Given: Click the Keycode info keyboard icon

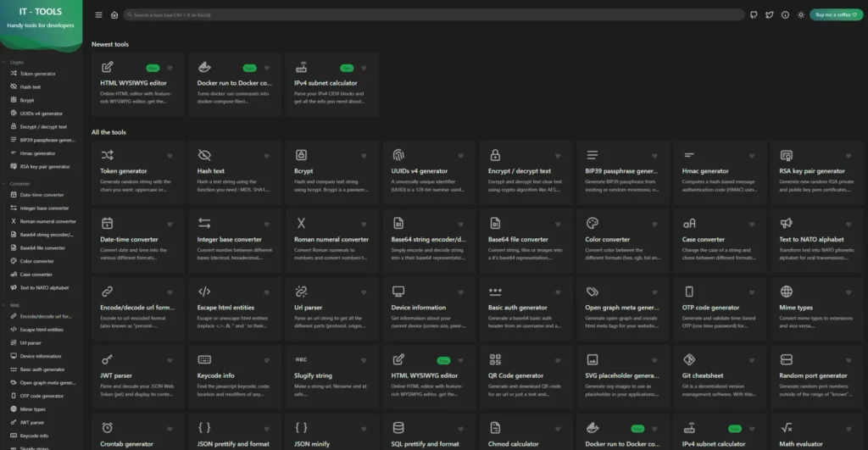Looking at the screenshot, I should pyautogui.click(x=204, y=359).
